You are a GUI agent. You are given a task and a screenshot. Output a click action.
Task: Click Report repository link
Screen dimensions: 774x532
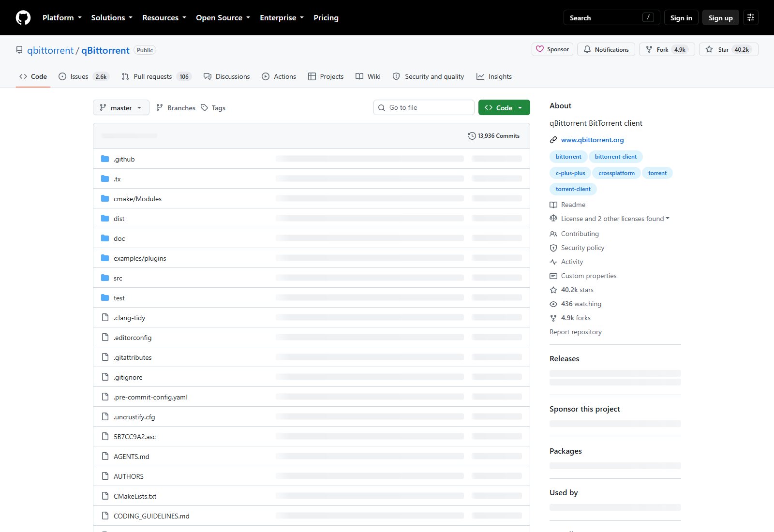tap(576, 332)
